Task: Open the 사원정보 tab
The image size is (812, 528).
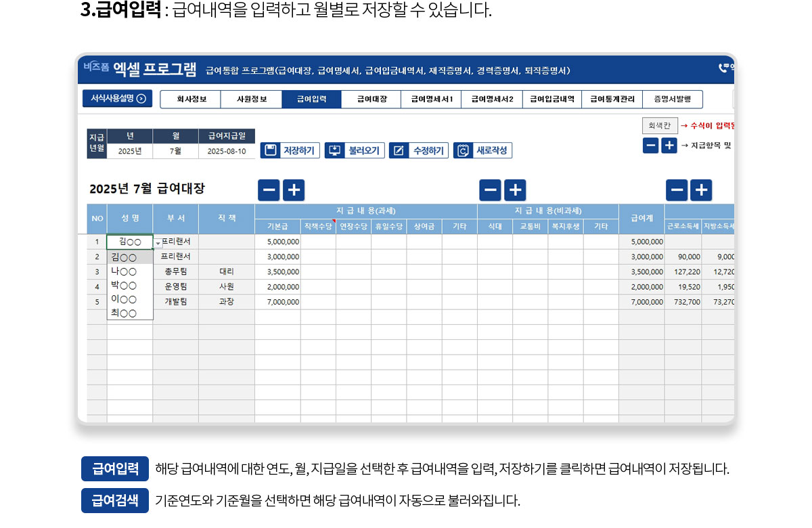Action: [x=251, y=100]
